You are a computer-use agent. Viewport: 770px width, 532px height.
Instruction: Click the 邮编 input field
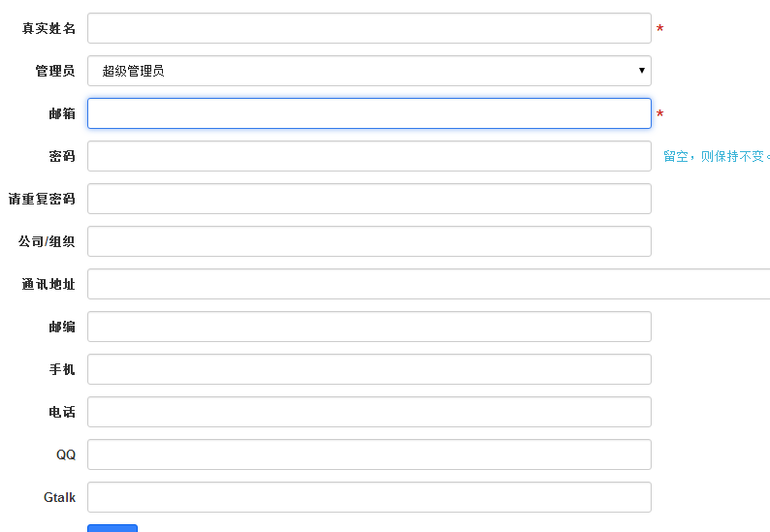pyautogui.click(x=369, y=327)
